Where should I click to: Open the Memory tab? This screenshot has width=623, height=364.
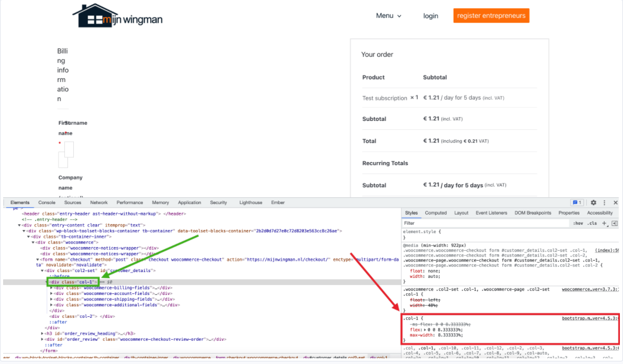160,203
